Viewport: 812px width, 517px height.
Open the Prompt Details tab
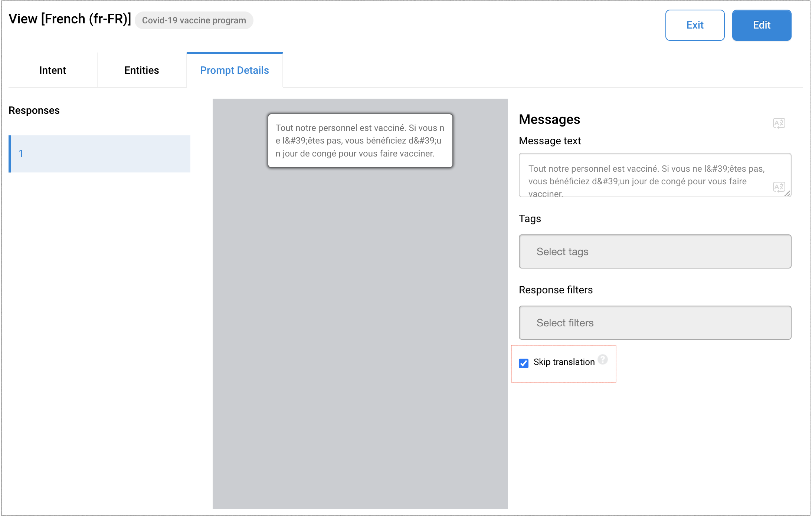pyautogui.click(x=235, y=70)
